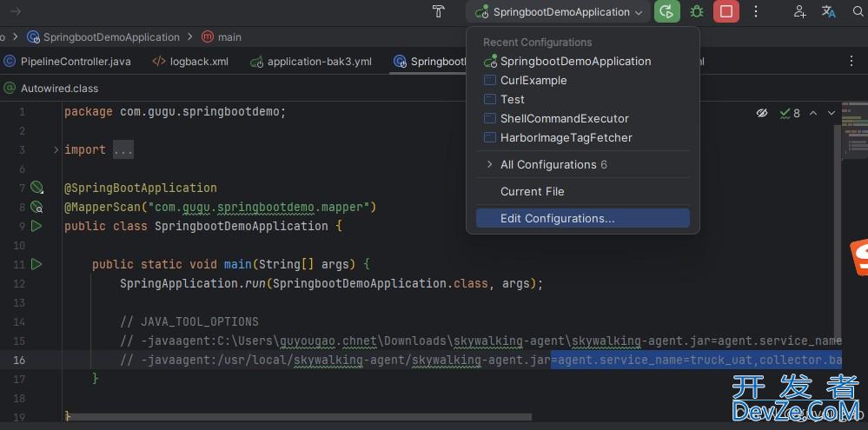This screenshot has width=868, height=430.
Task: Click the MapperScan gutter icon on line 8
Action: tap(36, 207)
